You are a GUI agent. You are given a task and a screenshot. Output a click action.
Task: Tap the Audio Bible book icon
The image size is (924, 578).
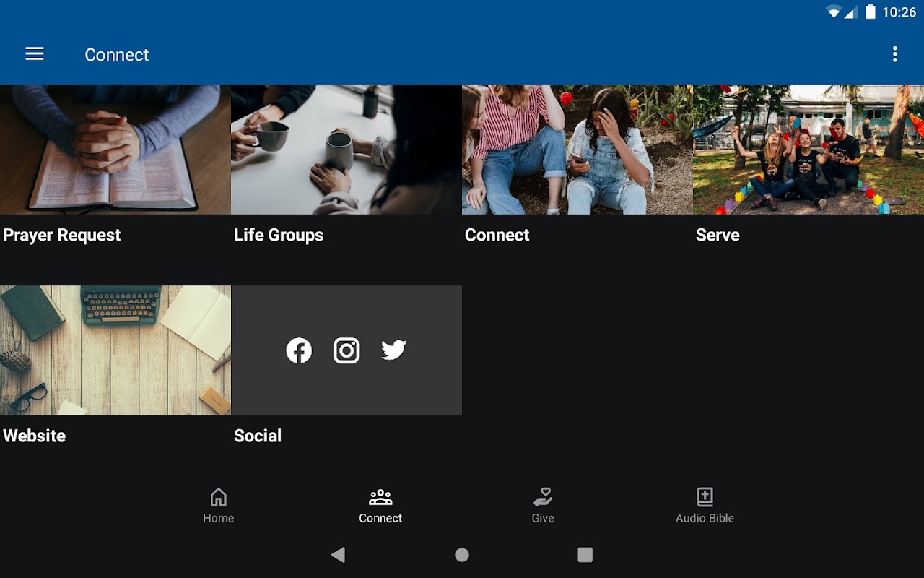705,497
